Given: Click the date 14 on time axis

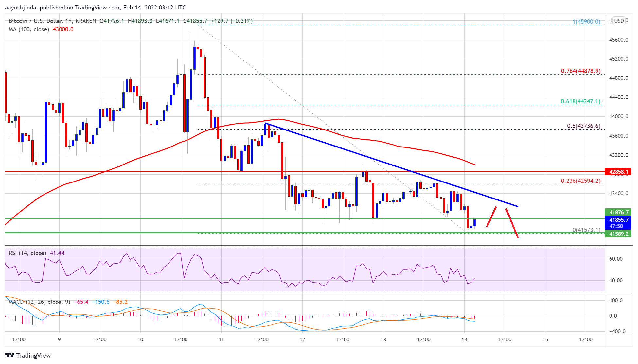Looking at the screenshot, I should 464,339.
